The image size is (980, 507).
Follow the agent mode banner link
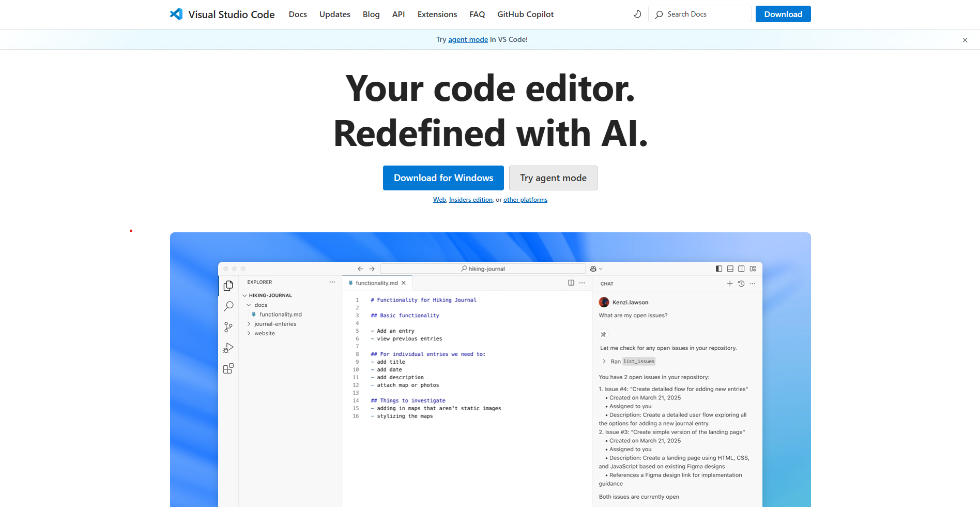468,39
